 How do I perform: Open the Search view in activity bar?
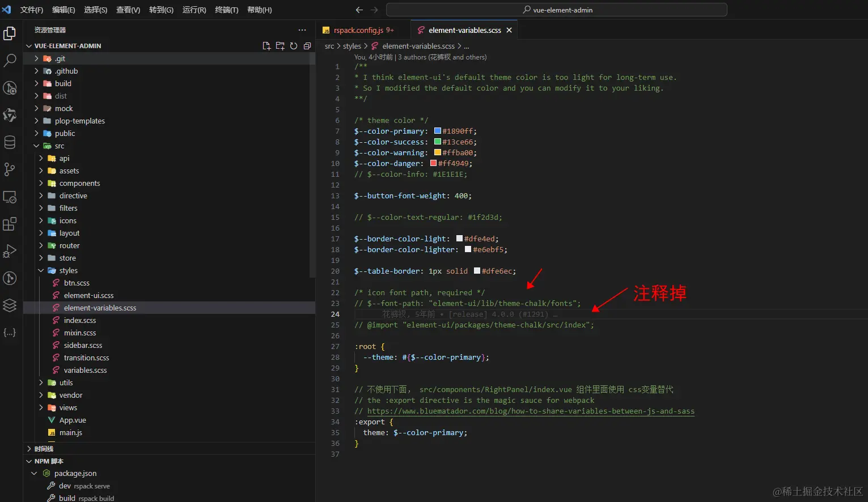point(10,60)
